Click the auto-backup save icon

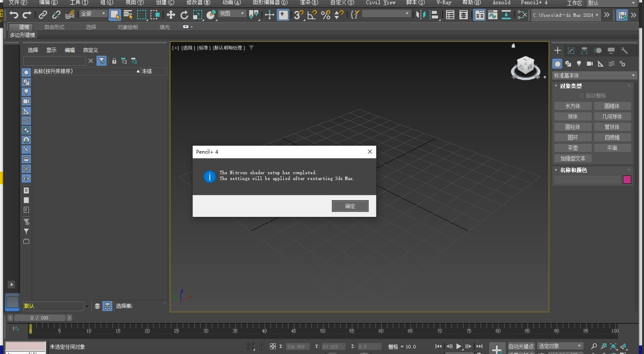click(622, 15)
